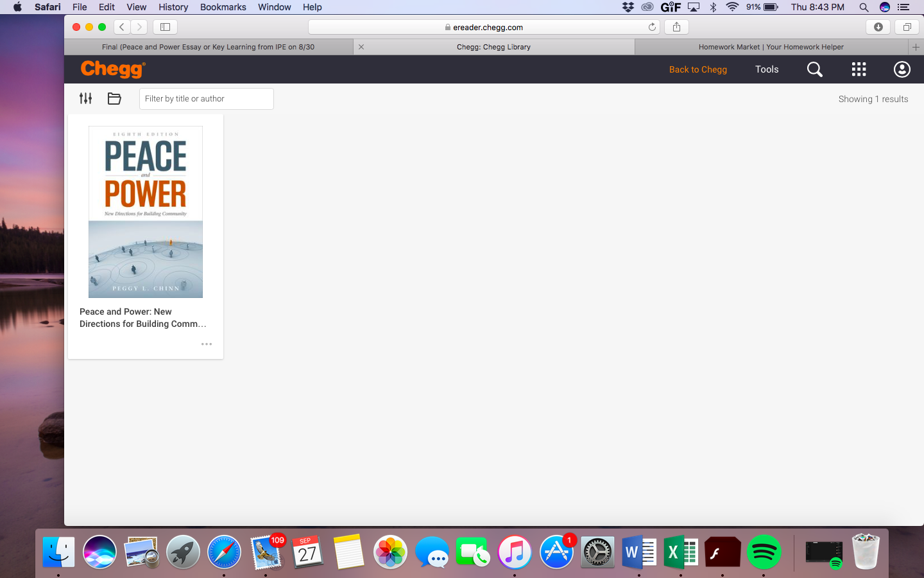Open the Peace and Power book cover

[x=146, y=212]
